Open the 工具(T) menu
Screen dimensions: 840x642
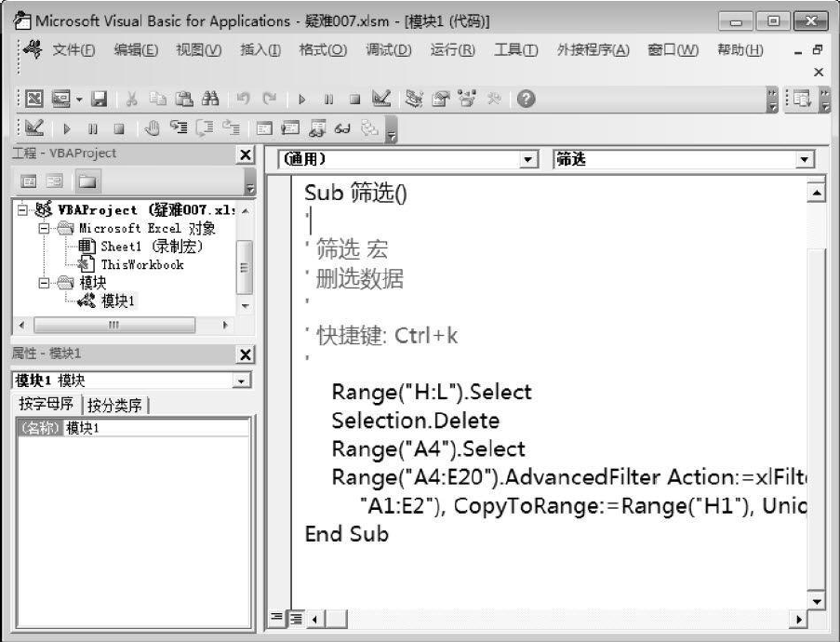[x=516, y=50]
